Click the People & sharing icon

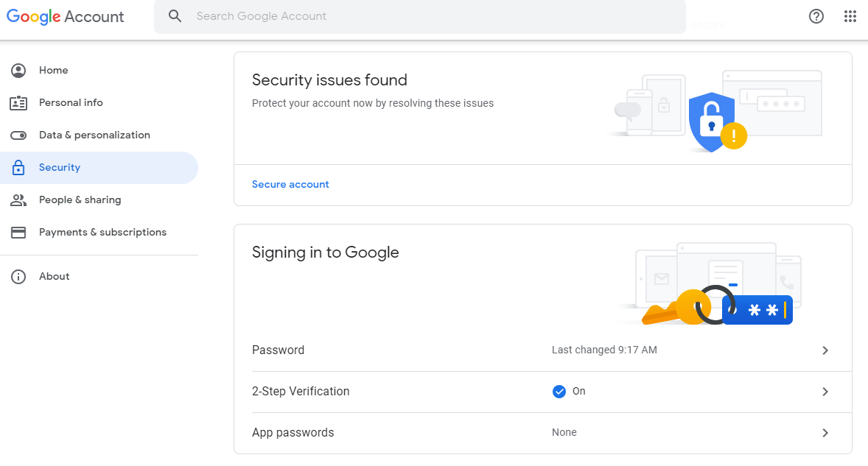[x=18, y=200]
